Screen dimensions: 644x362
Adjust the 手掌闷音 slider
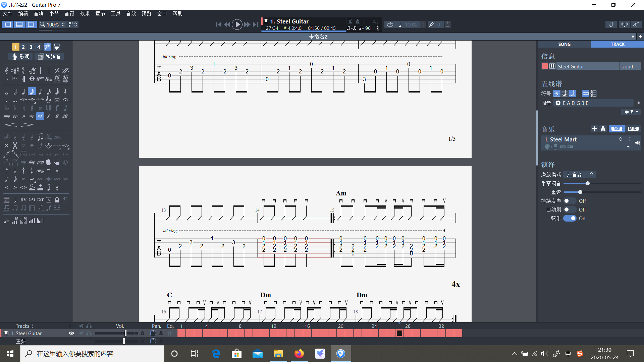[x=587, y=183]
